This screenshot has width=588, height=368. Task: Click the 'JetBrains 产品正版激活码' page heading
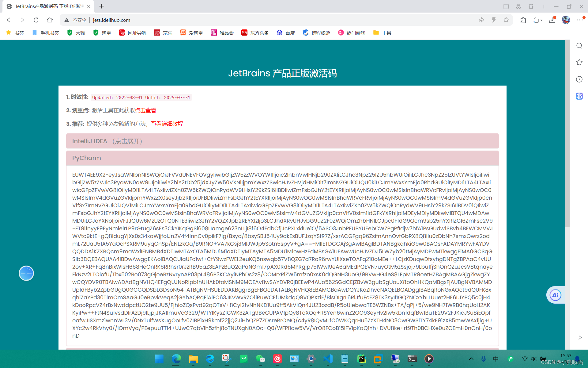click(x=282, y=73)
